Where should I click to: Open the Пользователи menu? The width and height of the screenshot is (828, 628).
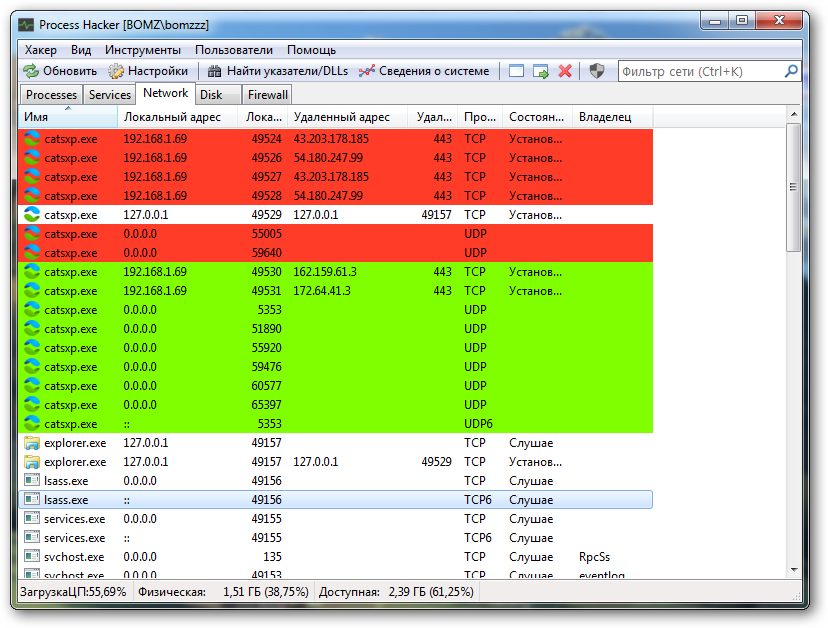click(x=234, y=49)
